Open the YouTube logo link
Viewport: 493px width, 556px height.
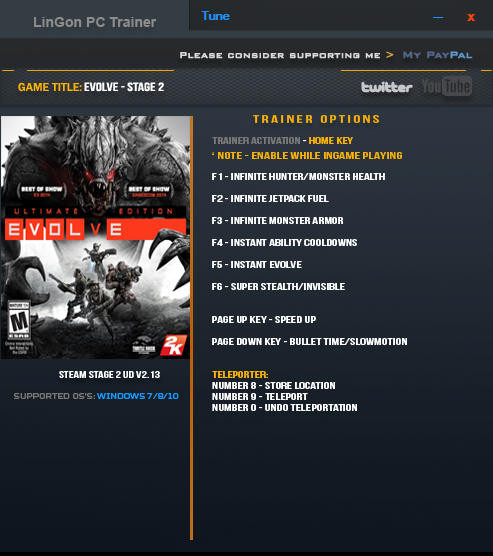click(x=447, y=86)
